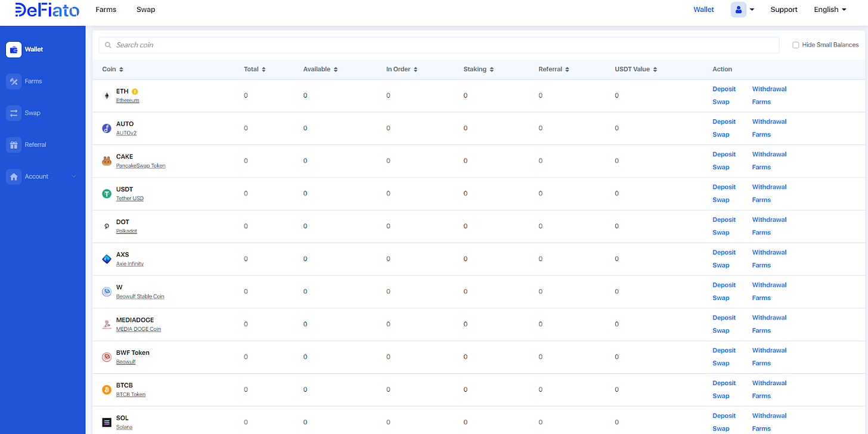Click the BWF Token icon
Viewport: 868px width, 434px height.
[107, 357]
